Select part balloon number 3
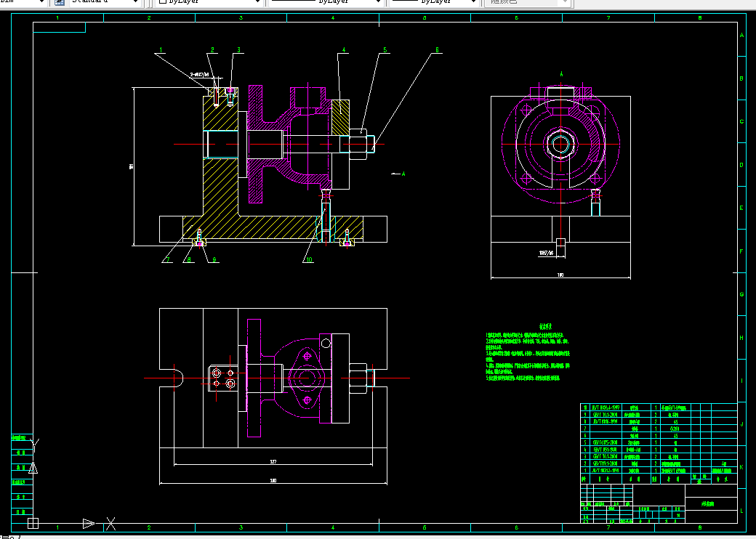The width and height of the screenshot is (756, 539). coord(238,50)
